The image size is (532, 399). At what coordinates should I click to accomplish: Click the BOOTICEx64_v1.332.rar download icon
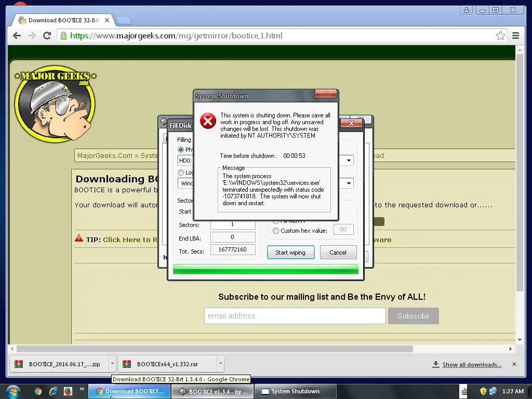127,364
